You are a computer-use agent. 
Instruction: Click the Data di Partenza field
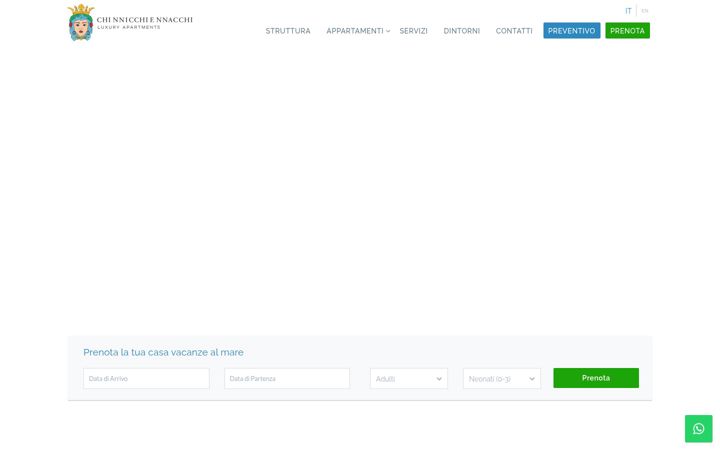287,378
